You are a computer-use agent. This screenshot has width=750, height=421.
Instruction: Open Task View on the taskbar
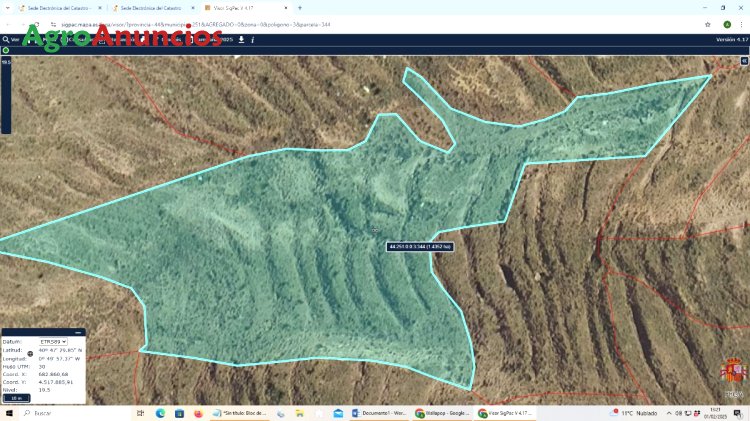coord(140,413)
